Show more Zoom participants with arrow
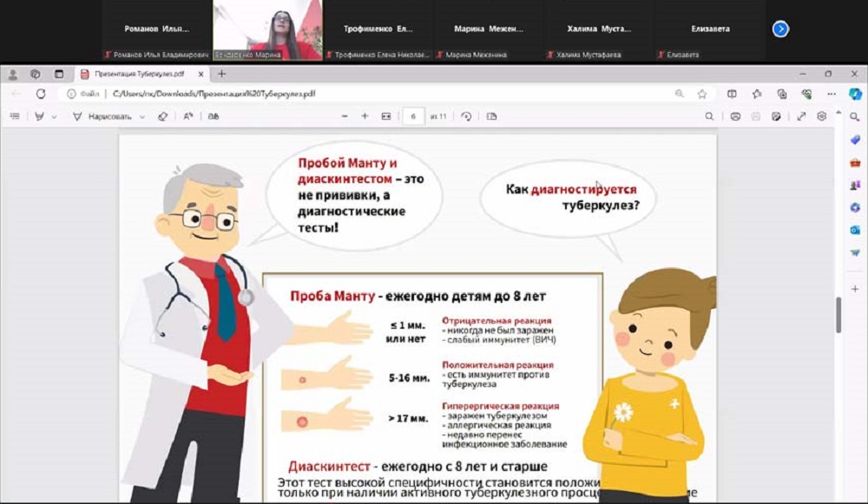The width and height of the screenshot is (868, 504). click(x=780, y=29)
